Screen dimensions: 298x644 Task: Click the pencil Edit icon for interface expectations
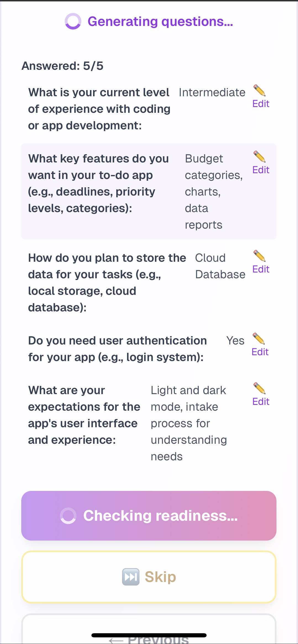(x=260, y=389)
